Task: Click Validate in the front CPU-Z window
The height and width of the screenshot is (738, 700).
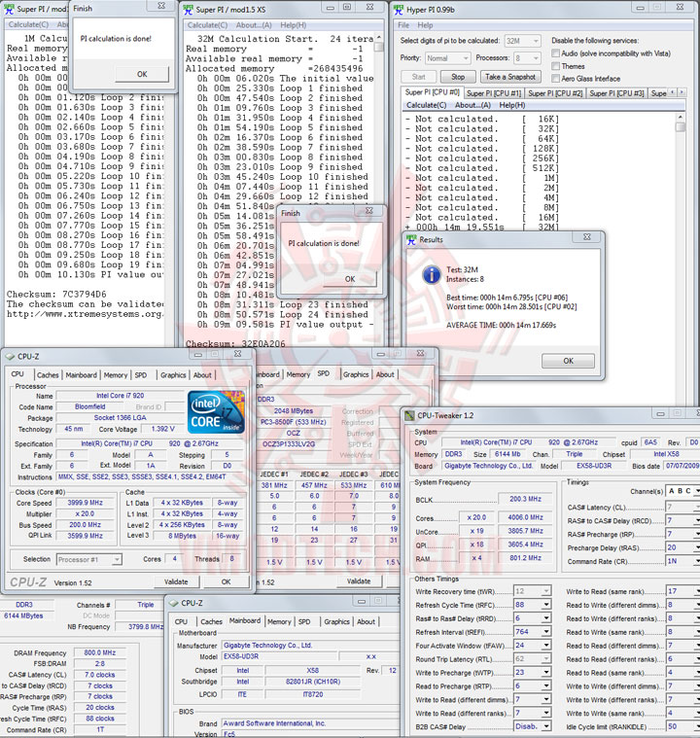Action: [x=176, y=581]
